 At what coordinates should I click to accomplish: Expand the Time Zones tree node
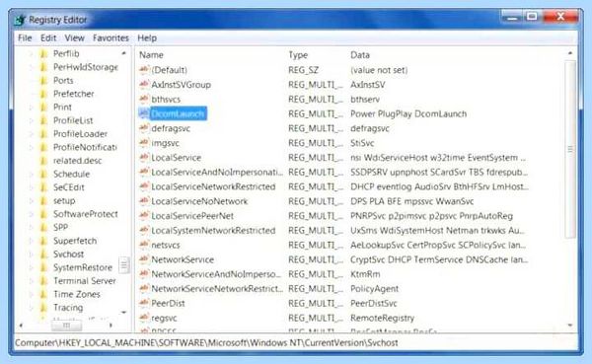click(31, 294)
